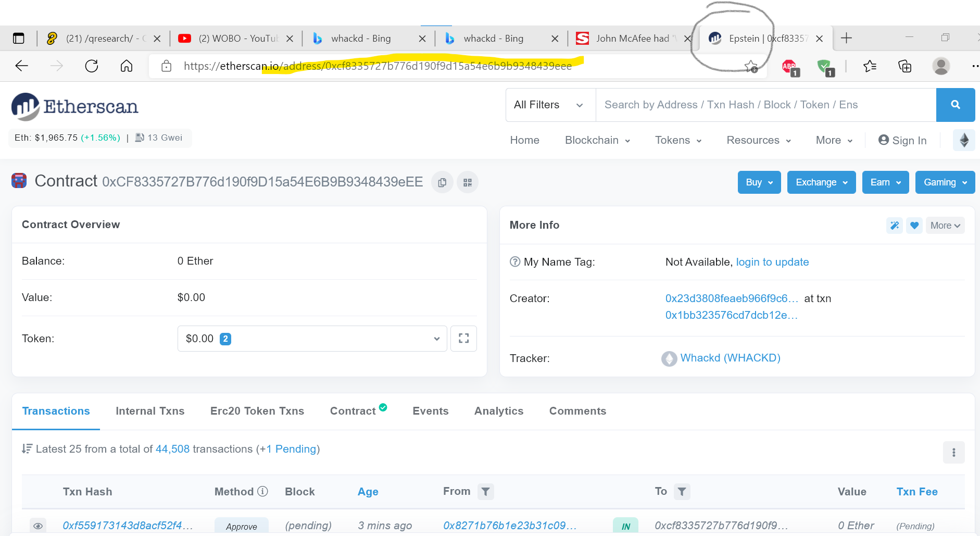Viewport: 980px width, 536px height.
Task: Toggle the Age column format
Action: (x=368, y=492)
